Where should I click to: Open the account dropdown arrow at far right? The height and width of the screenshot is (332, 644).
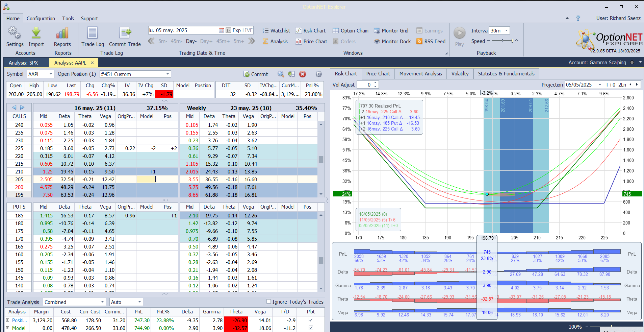(x=640, y=63)
